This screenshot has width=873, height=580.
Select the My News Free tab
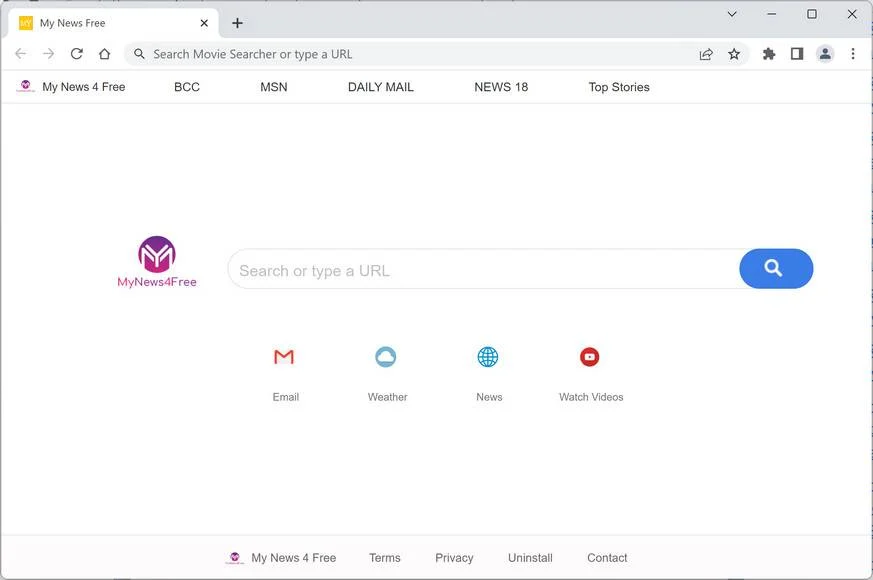(114, 23)
